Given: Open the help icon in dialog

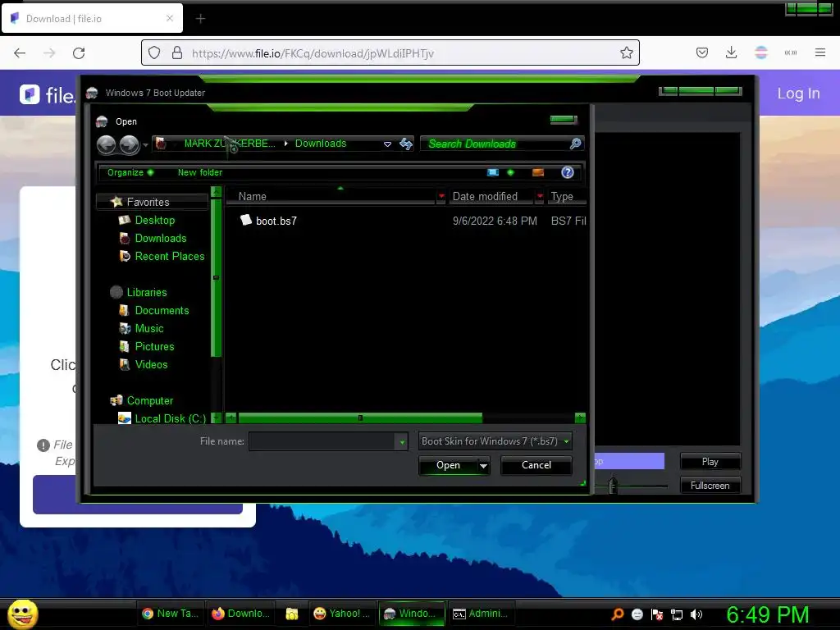Looking at the screenshot, I should 568,172.
